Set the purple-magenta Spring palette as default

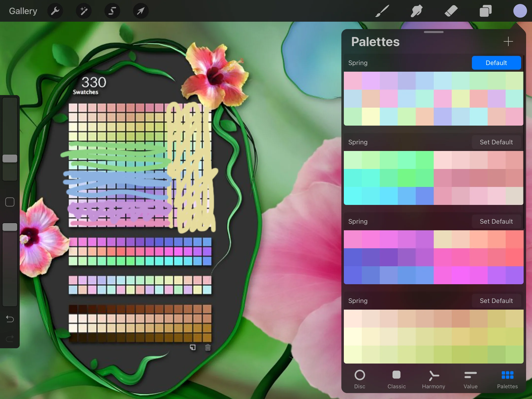point(496,221)
